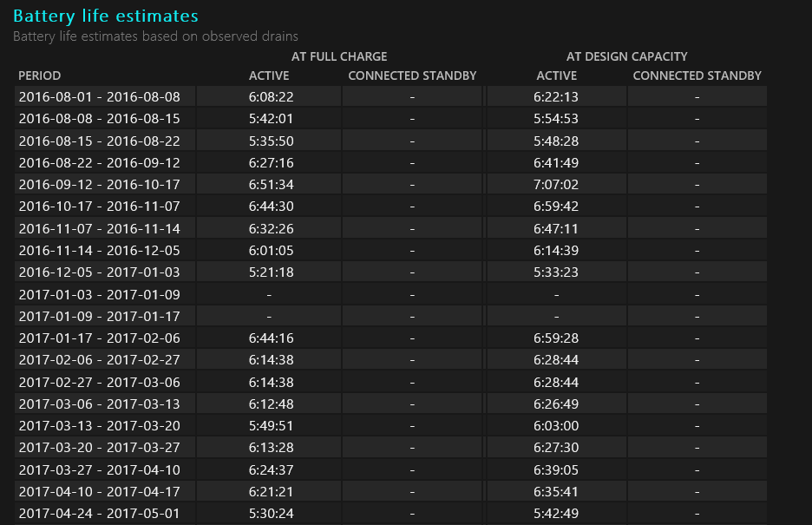Click the 6:08:22 active value
The height and width of the screenshot is (525, 812).
269,95
